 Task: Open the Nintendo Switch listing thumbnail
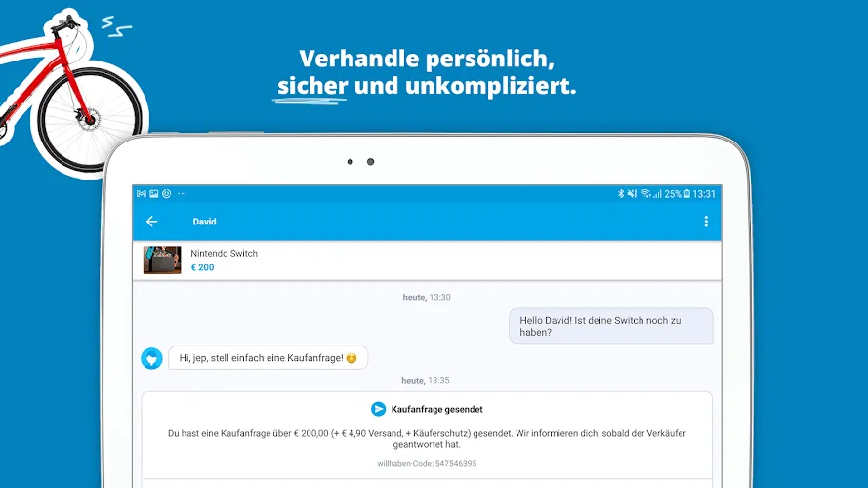[x=162, y=260]
